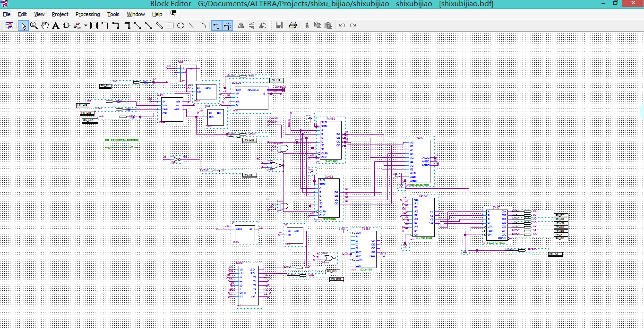
Task: Select the Text tool
Action: (x=55, y=25)
